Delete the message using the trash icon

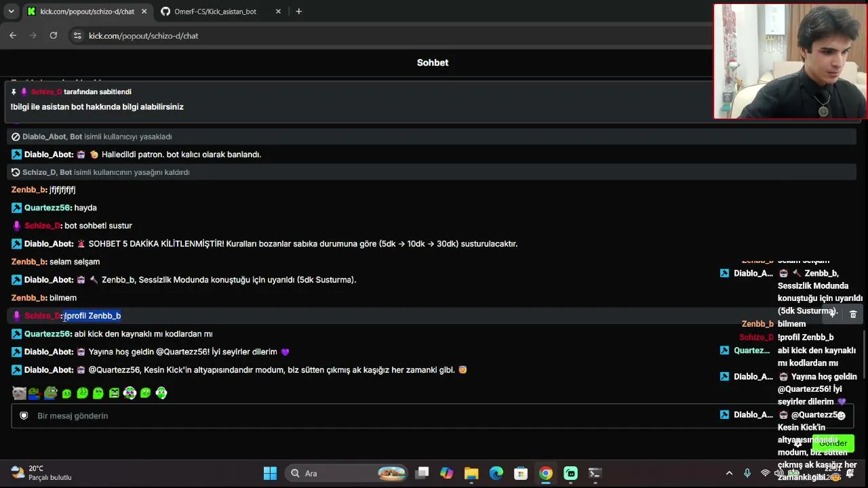(x=853, y=314)
